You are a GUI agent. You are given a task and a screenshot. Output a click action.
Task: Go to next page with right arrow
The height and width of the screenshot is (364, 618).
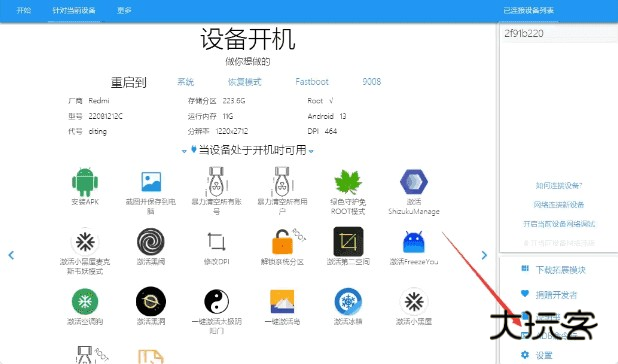click(484, 255)
